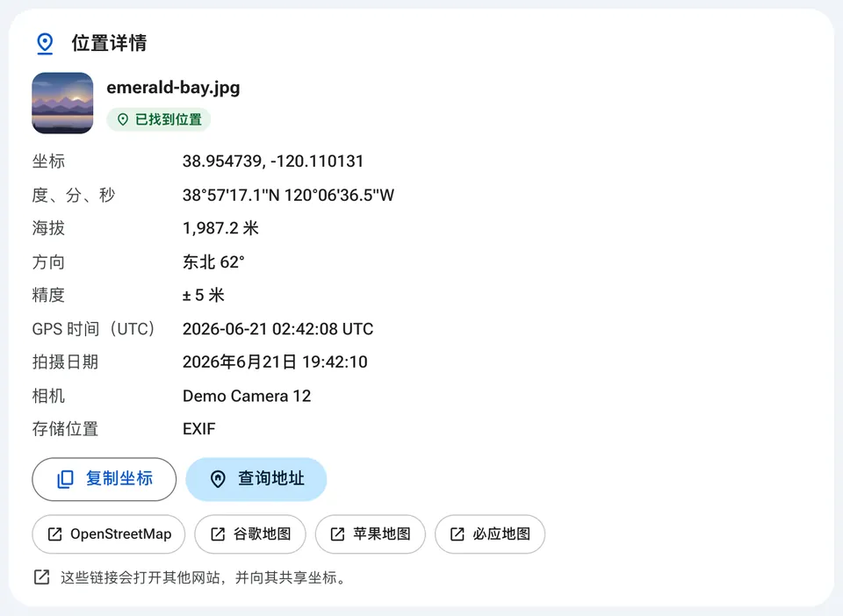Click the pin icon in 查询地址 button
843x616 pixels.
tap(218, 479)
